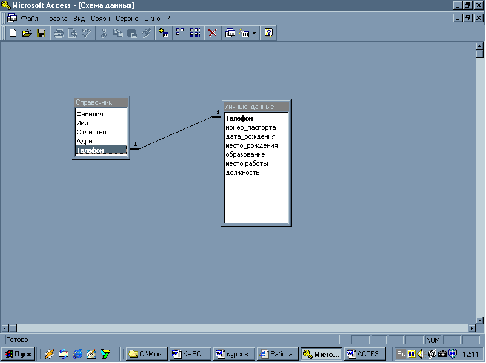Click the red X Clear Layout icon
The image size is (486, 363).
[212, 33]
